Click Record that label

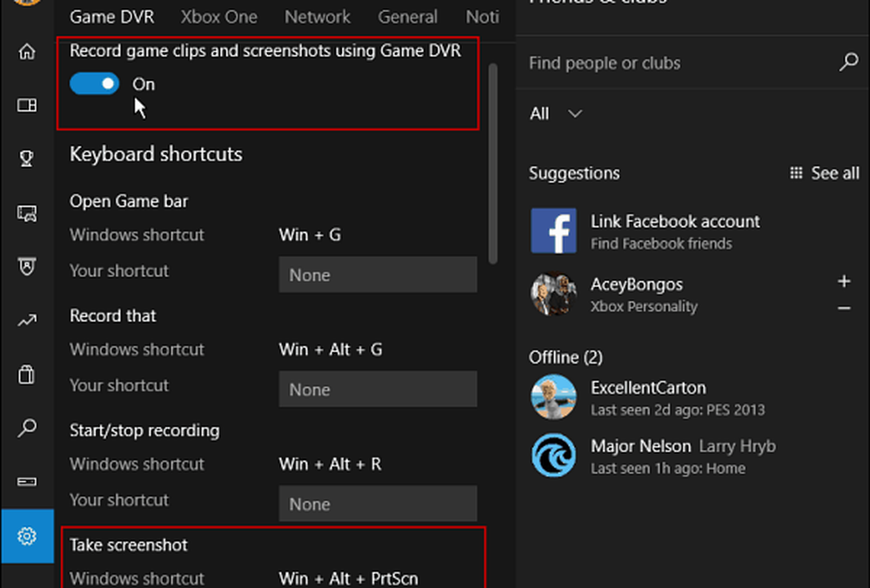click(112, 316)
